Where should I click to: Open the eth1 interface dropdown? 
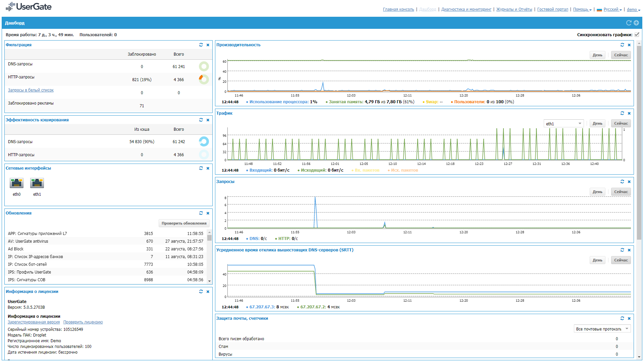coord(563,124)
